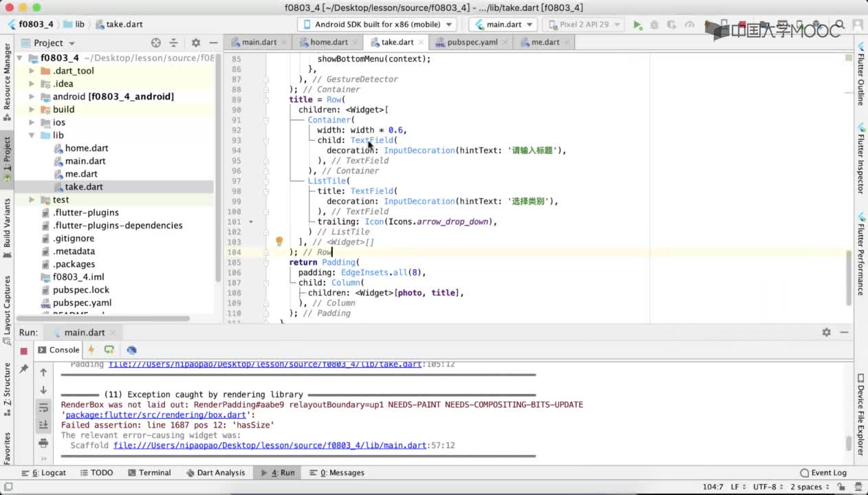
Task: Start debugging with the bug icon
Action: pos(654,24)
